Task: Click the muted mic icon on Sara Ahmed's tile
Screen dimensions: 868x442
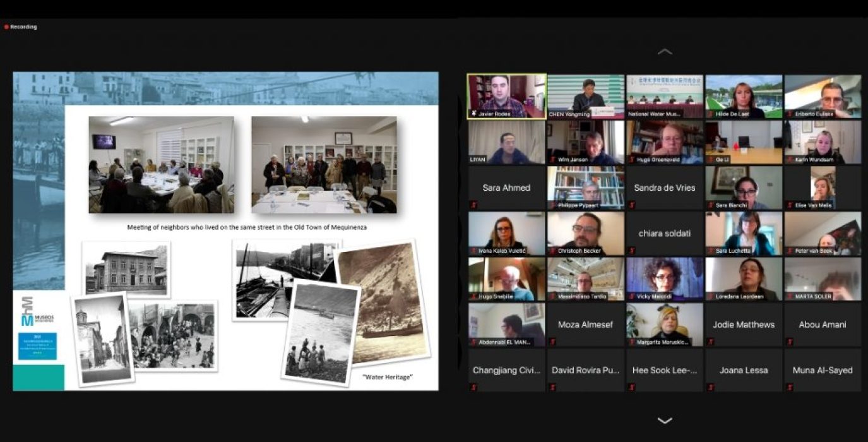Action: [x=473, y=205]
